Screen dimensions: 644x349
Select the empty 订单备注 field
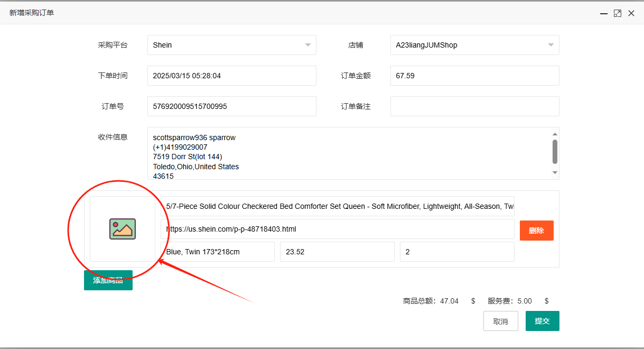tap(474, 106)
